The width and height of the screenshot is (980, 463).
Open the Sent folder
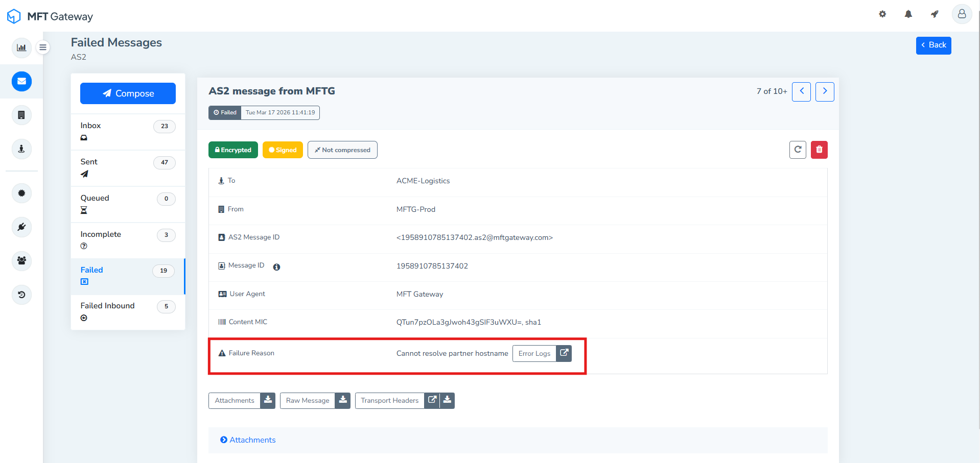pyautogui.click(x=128, y=167)
